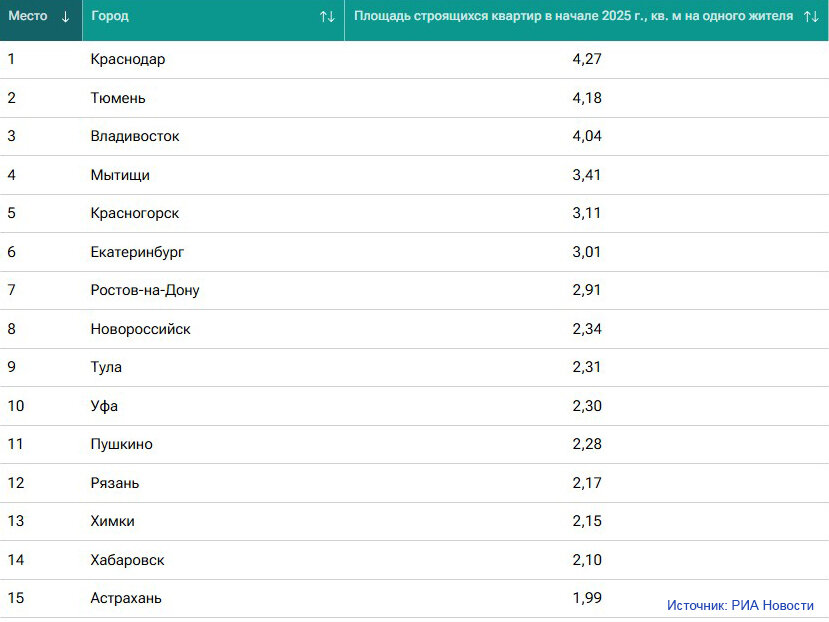Click rank number 15 for Астрахань
Screen dimensions: 829x622
[16, 598]
